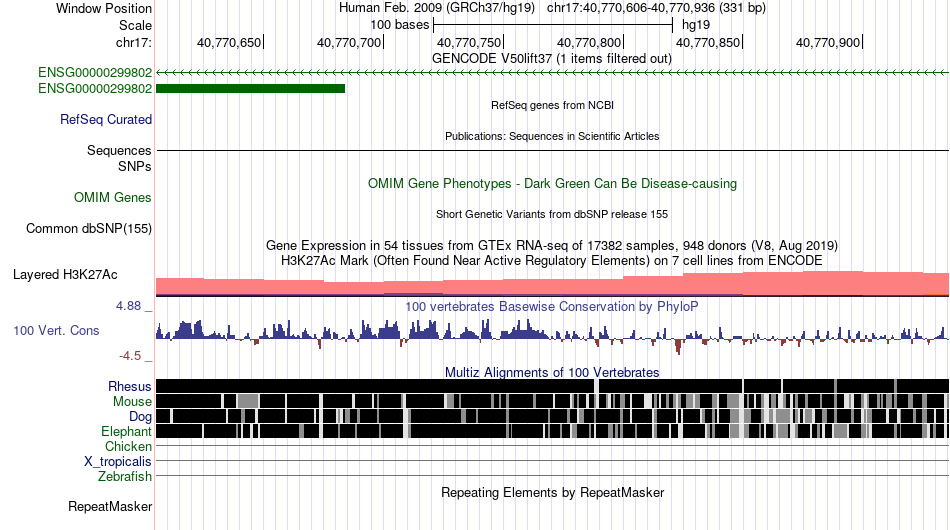This screenshot has height=530, width=950.
Task: Click the pink H3K27Ac signal graph
Action: [553, 283]
